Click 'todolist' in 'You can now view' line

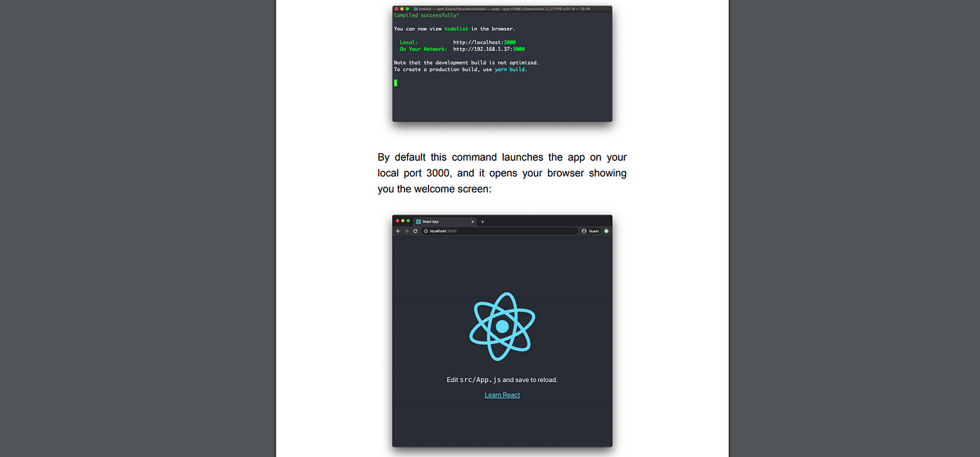pyautogui.click(x=456, y=29)
